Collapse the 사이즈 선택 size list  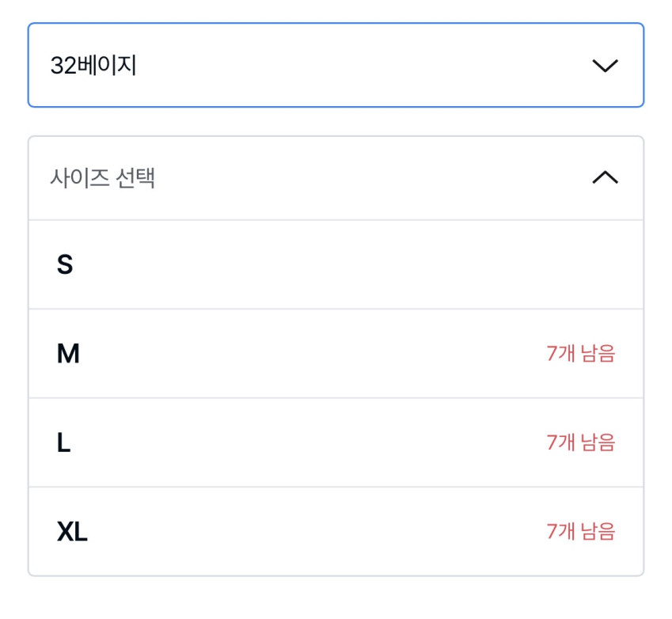[x=336, y=178]
